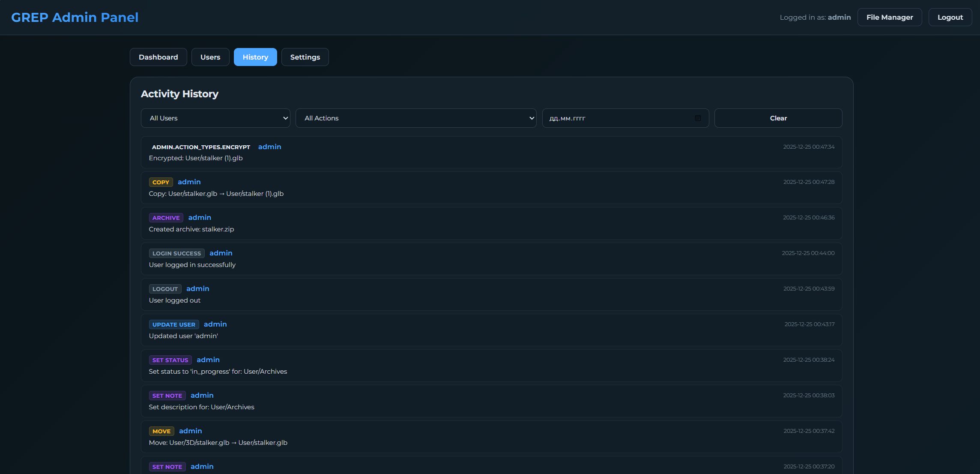Click the MOVE action badge
Viewport: 980px width, 474px height.
click(161, 431)
